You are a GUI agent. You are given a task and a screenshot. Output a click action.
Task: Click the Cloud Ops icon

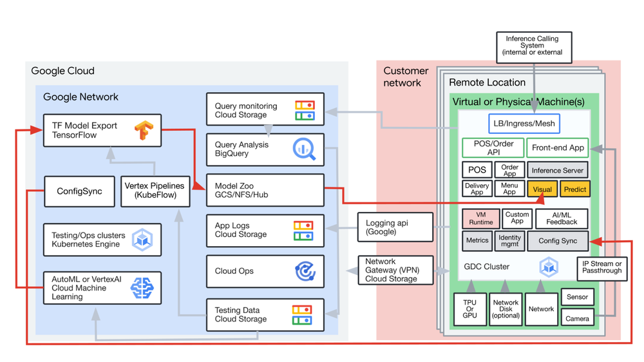(x=305, y=271)
